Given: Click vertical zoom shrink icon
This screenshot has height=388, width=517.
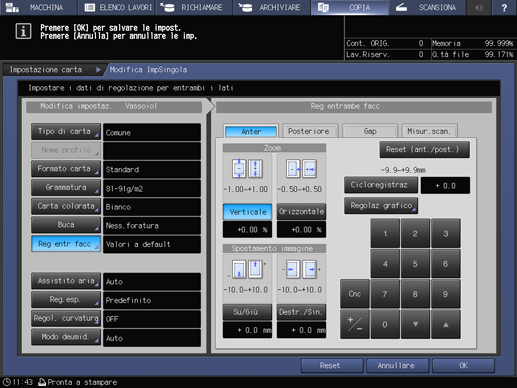Looking at the screenshot, I should click(x=239, y=169).
